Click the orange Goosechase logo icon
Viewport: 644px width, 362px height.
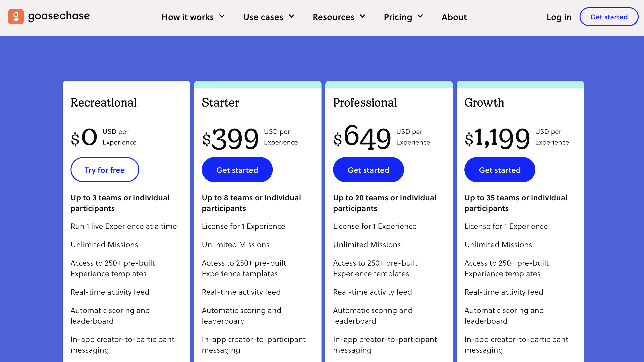pos(16,16)
